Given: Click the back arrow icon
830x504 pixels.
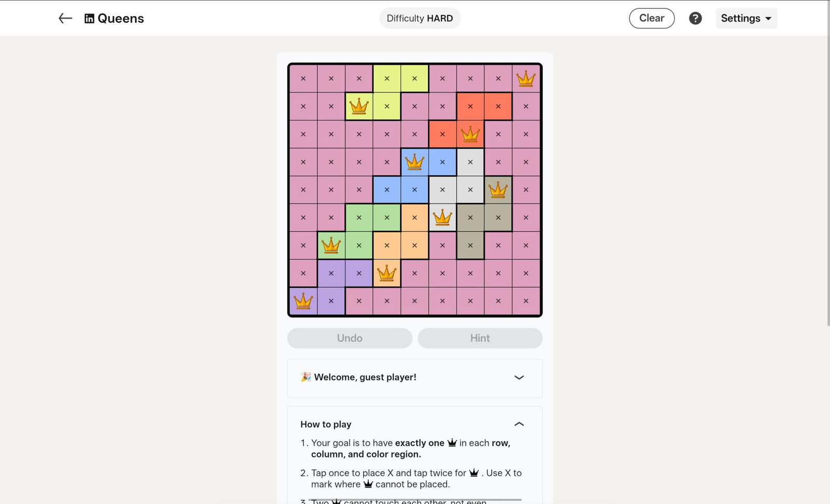Looking at the screenshot, I should [x=65, y=19].
